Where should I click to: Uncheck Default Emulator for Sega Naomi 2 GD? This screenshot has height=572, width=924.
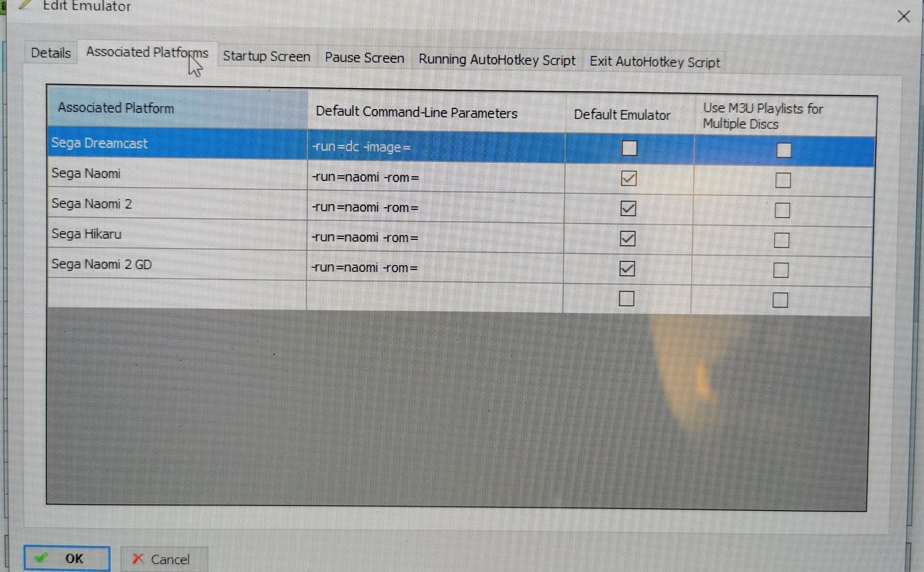627,269
